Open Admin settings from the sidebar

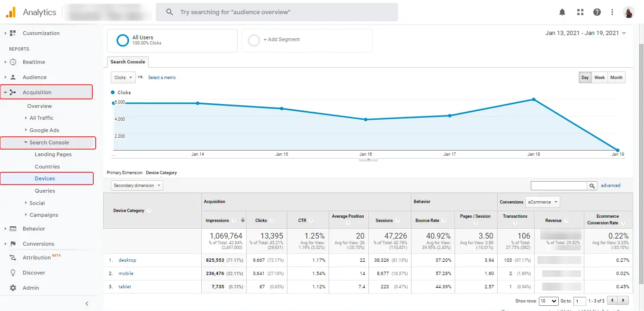coord(31,287)
